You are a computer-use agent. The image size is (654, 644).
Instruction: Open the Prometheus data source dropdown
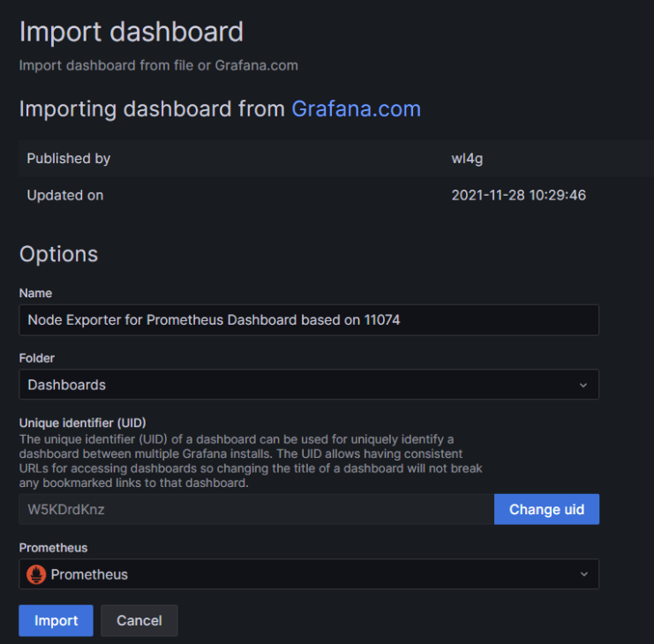click(309, 574)
